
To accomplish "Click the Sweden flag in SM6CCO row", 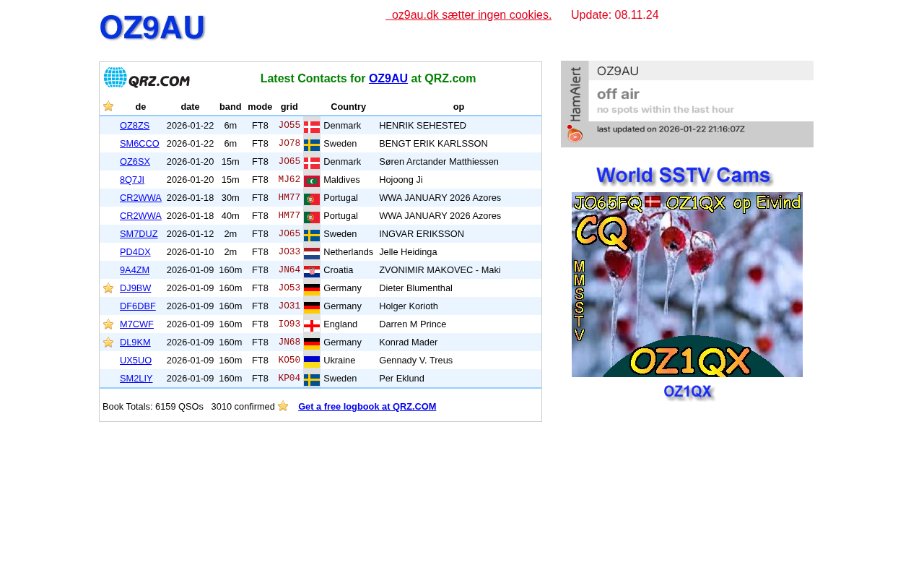I will (312, 144).
